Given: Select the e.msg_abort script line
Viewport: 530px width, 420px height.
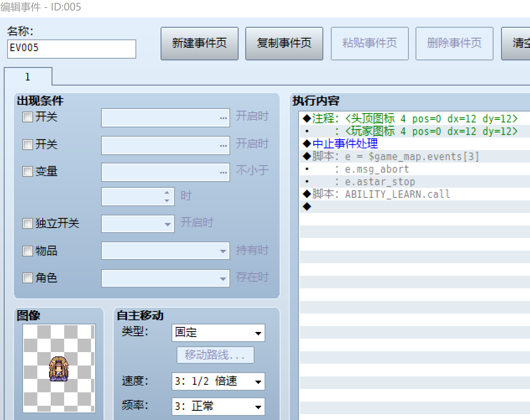Looking at the screenshot, I should [415, 169].
